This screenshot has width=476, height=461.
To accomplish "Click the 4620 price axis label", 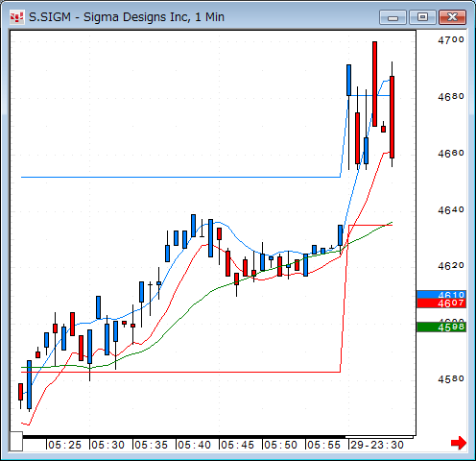I will [451, 266].
